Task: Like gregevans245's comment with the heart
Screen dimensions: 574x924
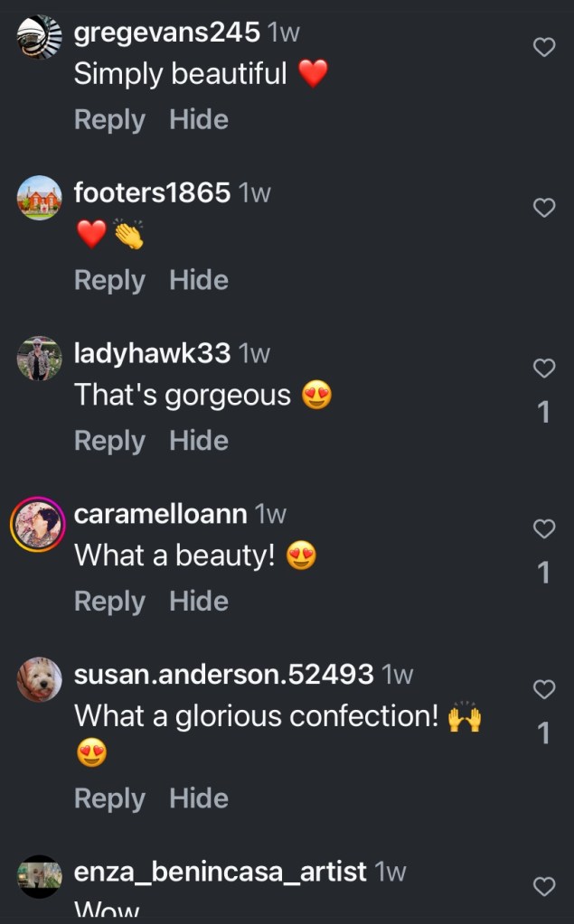Action: tap(543, 47)
